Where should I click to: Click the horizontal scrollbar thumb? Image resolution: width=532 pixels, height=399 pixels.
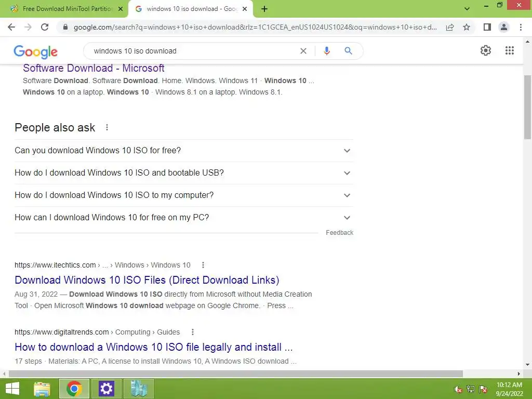(236, 374)
